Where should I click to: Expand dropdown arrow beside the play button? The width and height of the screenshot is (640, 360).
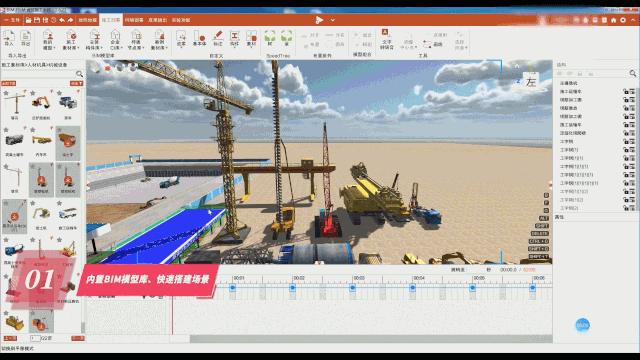[333, 20]
